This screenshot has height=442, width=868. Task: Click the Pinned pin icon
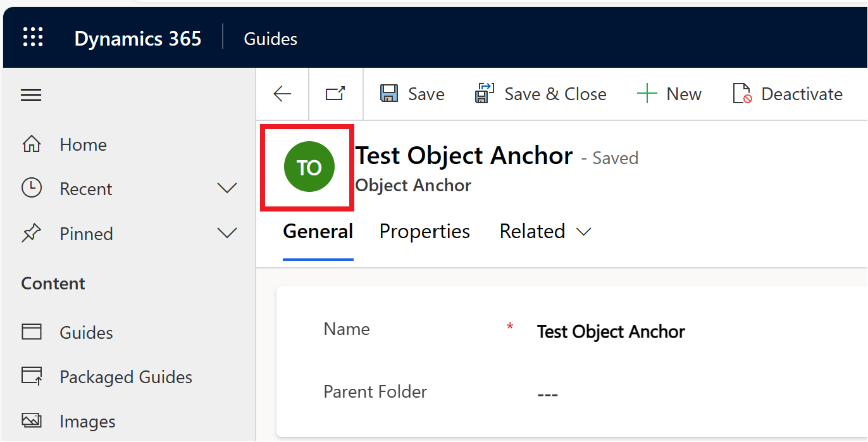[x=31, y=234]
